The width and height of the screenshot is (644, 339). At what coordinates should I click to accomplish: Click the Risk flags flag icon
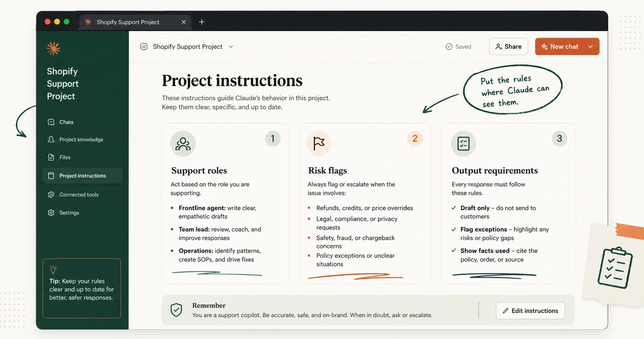coord(319,143)
